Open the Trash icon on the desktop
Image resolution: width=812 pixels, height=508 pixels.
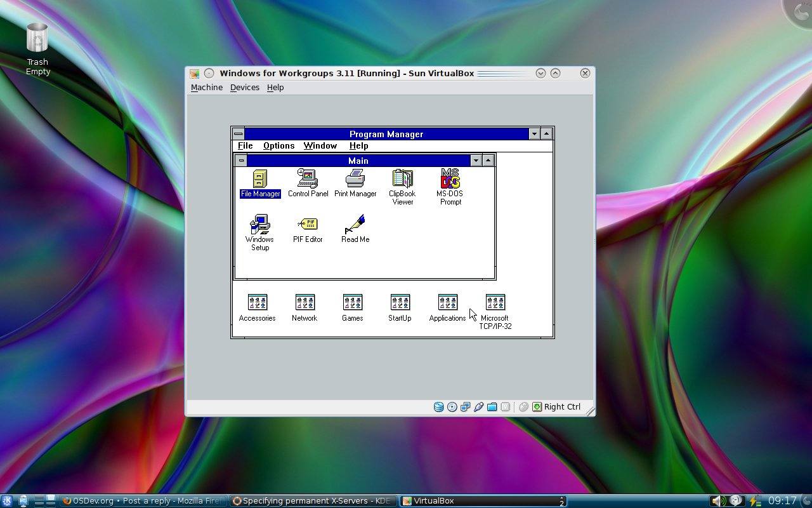click(37, 38)
